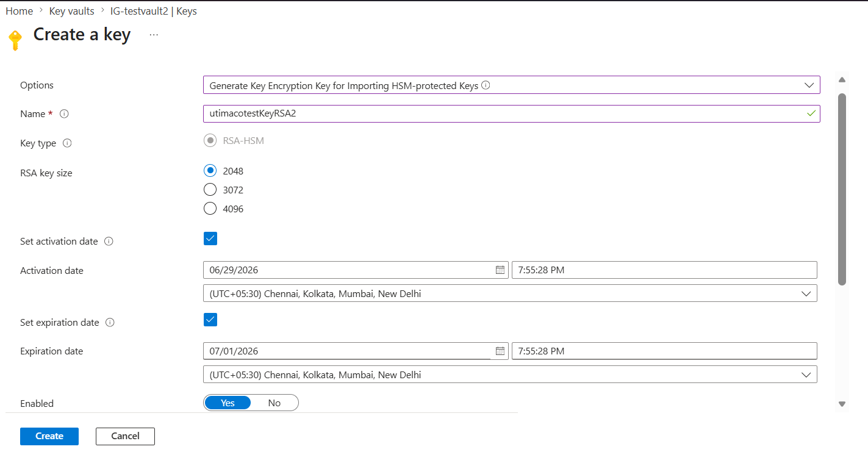
Task: Click the Expiration date label
Action: point(52,351)
